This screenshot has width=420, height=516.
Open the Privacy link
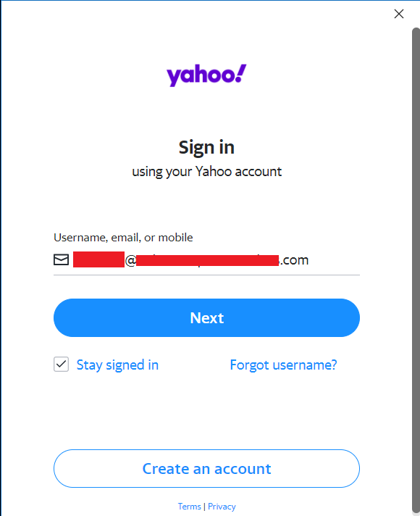pos(222,507)
